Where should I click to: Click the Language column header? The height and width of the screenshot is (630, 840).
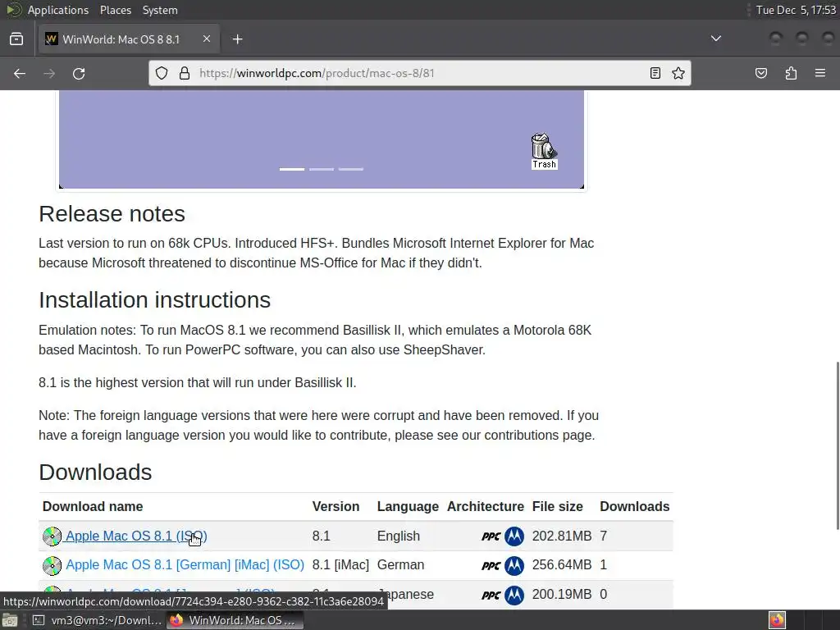[408, 506]
